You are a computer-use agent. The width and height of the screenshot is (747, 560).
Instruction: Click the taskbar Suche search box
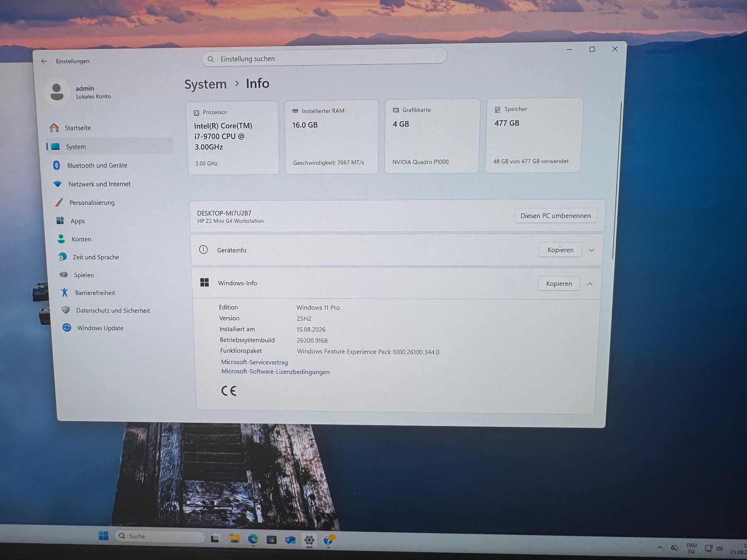[x=160, y=536]
